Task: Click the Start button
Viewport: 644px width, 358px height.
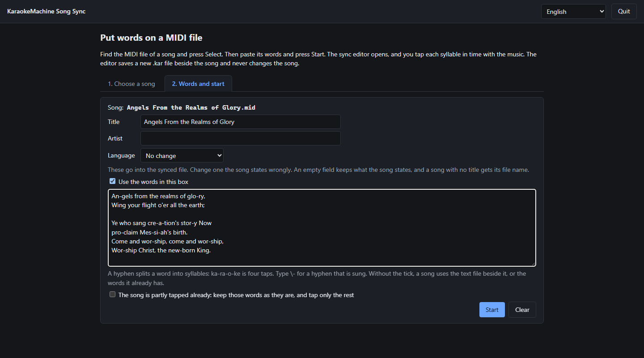Action: (x=492, y=310)
